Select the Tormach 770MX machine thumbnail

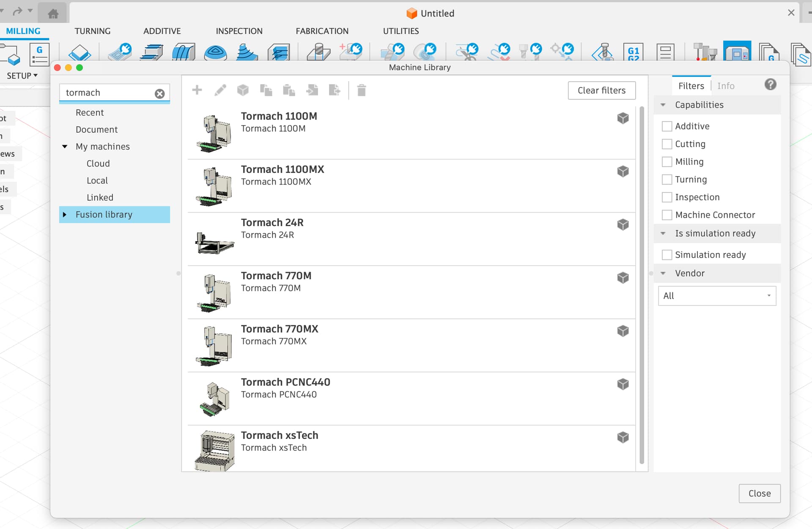(x=214, y=345)
